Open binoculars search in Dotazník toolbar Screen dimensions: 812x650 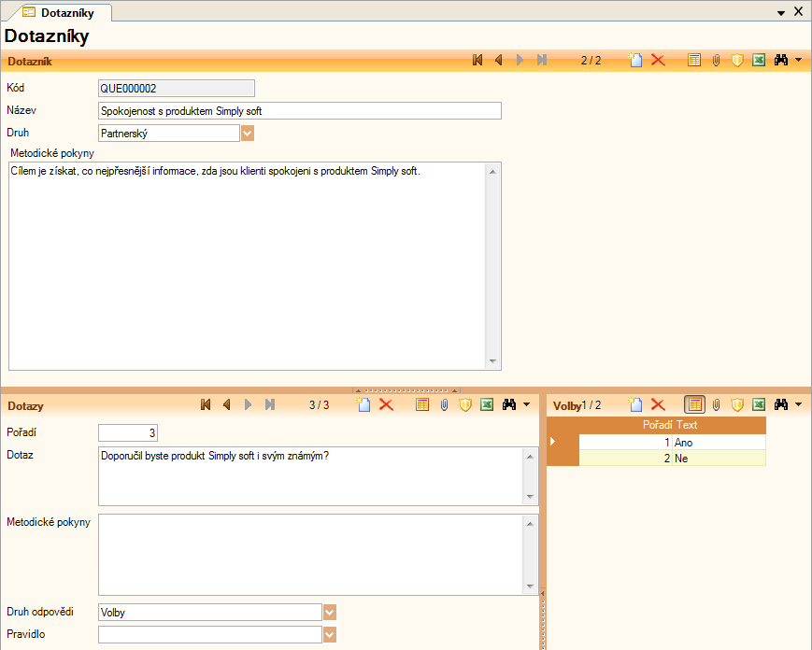click(782, 60)
